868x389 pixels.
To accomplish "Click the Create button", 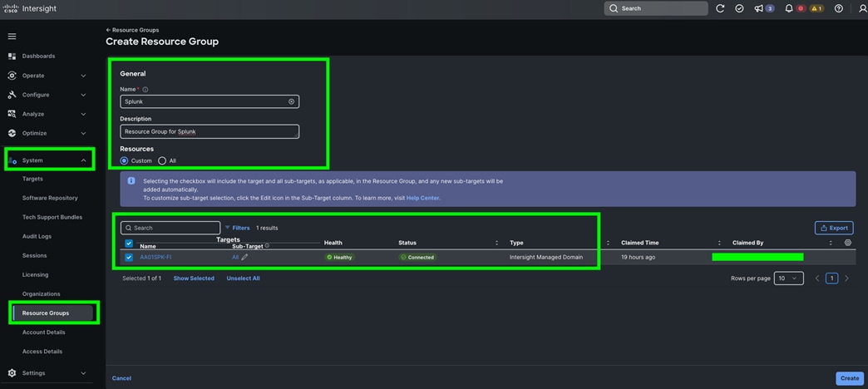I will 850,378.
